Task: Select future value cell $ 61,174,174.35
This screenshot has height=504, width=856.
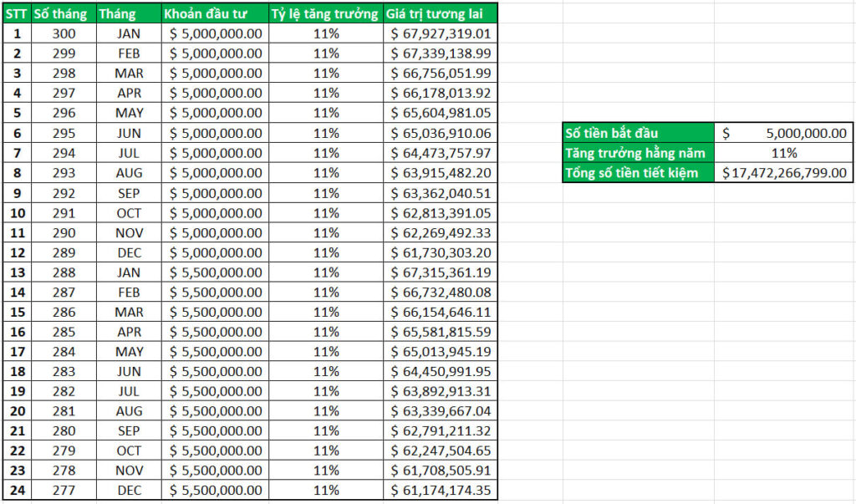Action: point(441,490)
